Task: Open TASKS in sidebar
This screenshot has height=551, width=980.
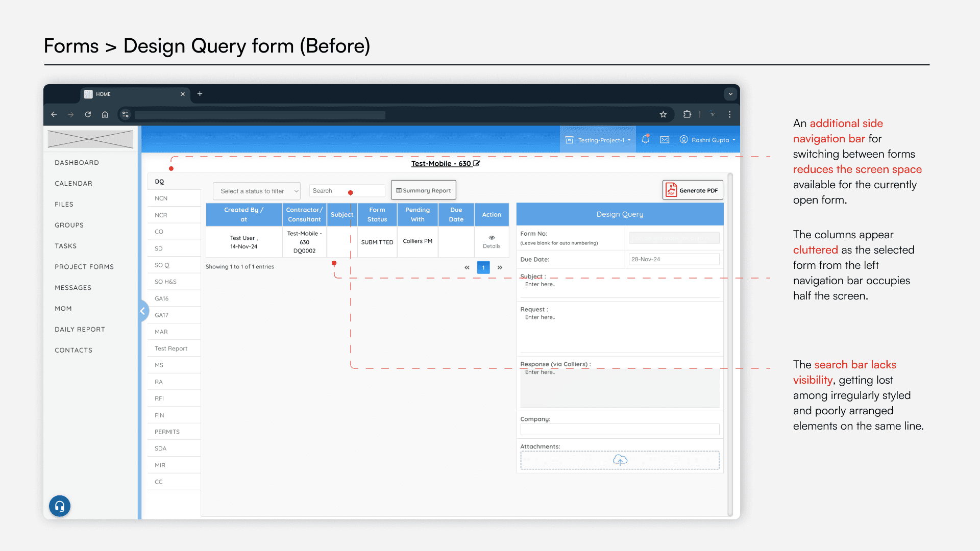Action: (66, 246)
